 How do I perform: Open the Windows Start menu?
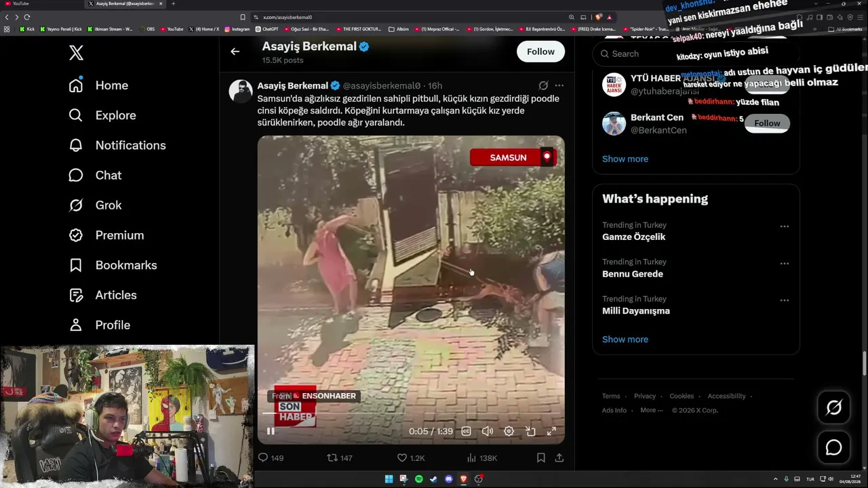(389, 479)
